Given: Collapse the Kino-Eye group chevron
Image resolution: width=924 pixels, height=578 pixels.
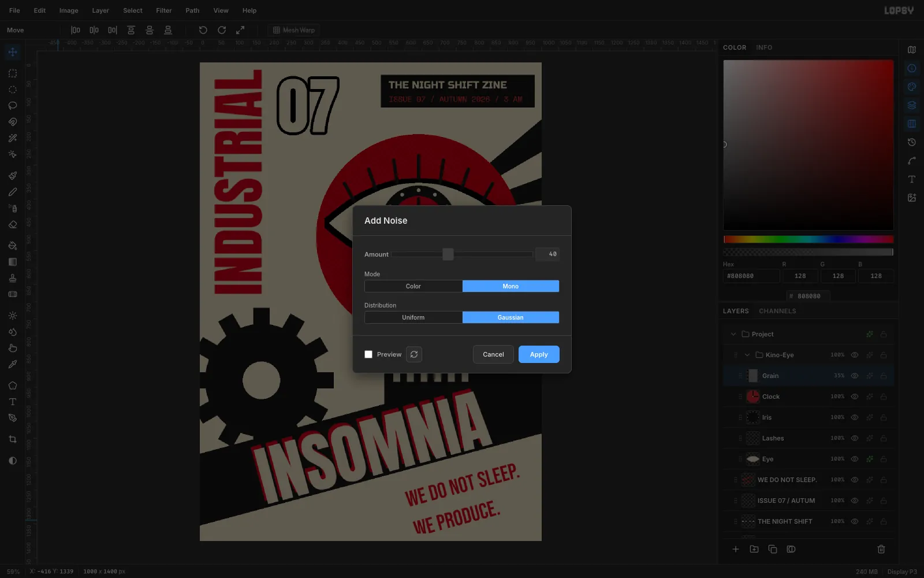Looking at the screenshot, I should point(747,355).
